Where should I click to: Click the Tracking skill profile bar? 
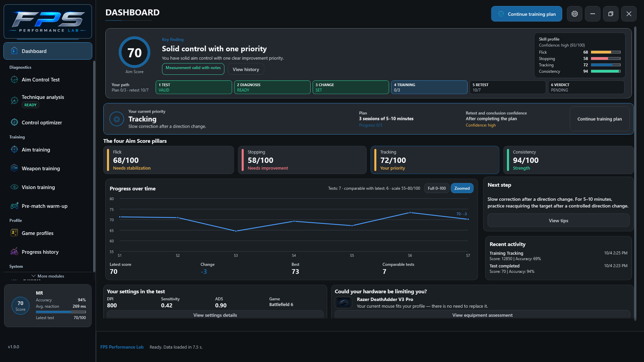click(x=605, y=65)
